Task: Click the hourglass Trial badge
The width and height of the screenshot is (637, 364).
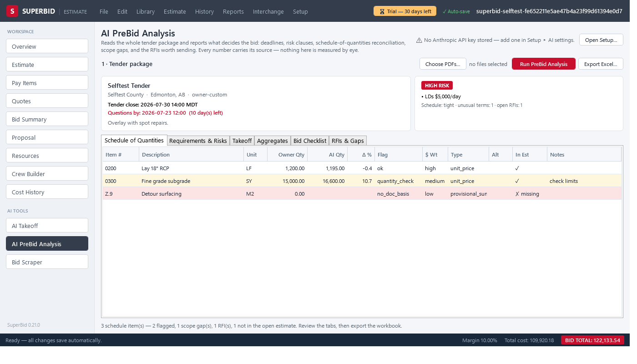Action: pos(405,11)
